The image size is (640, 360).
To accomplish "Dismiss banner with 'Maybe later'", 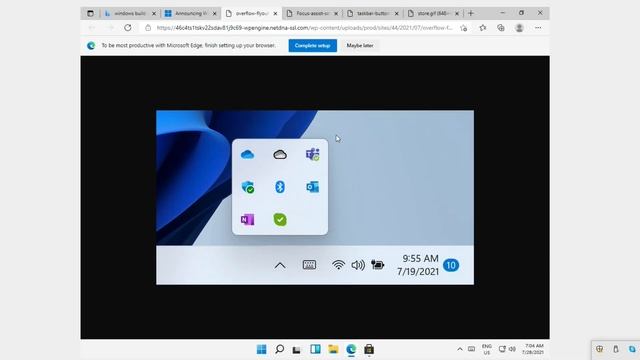I will pyautogui.click(x=360, y=45).
